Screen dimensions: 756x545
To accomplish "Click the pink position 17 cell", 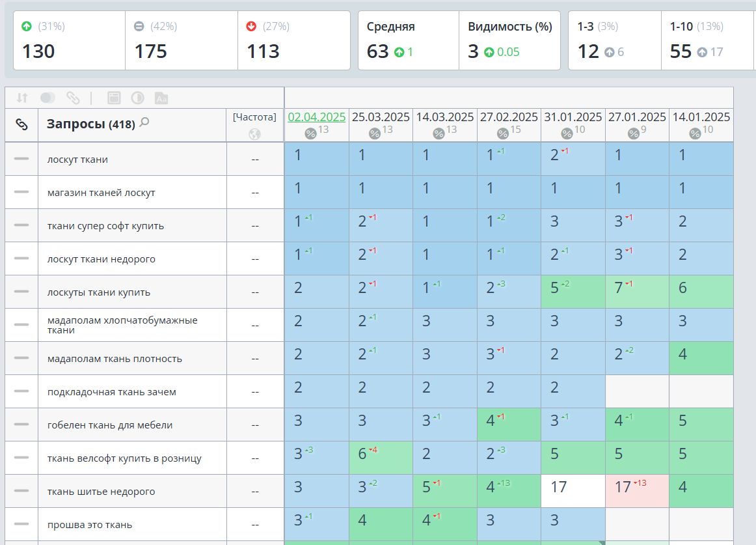I will (x=637, y=491).
